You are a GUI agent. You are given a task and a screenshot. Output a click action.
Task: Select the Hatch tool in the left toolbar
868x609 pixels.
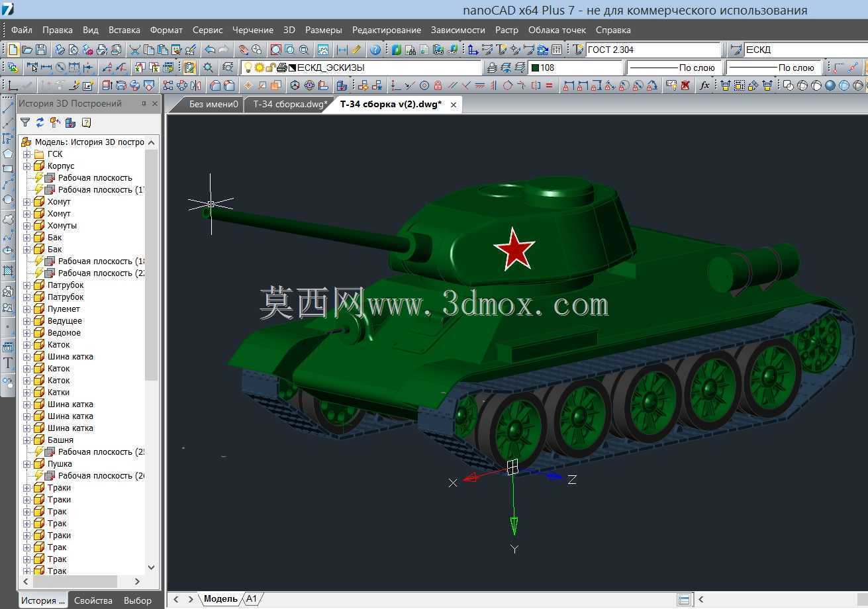click(8, 271)
